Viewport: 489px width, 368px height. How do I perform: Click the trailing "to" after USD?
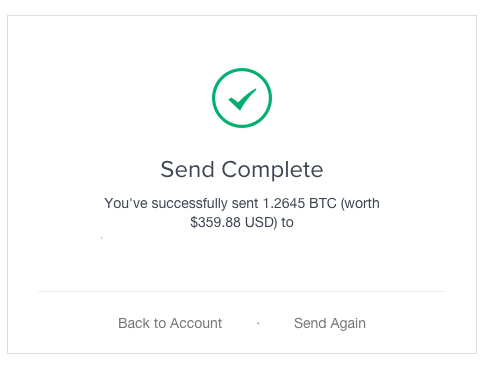pyautogui.click(x=287, y=222)
